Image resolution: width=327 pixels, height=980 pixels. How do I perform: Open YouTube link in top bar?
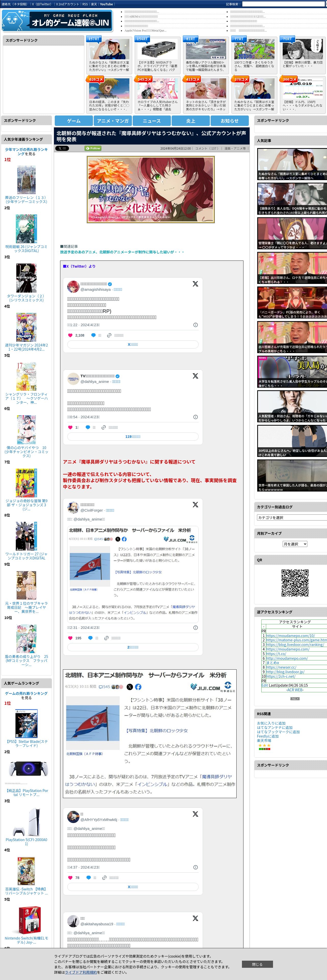[106, 4]
